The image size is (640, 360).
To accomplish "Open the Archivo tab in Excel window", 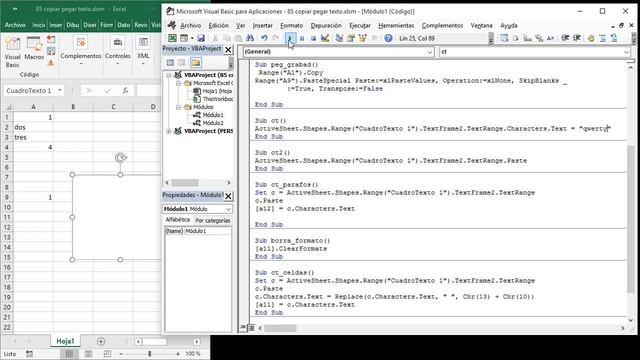I will (x=15, y=25).
